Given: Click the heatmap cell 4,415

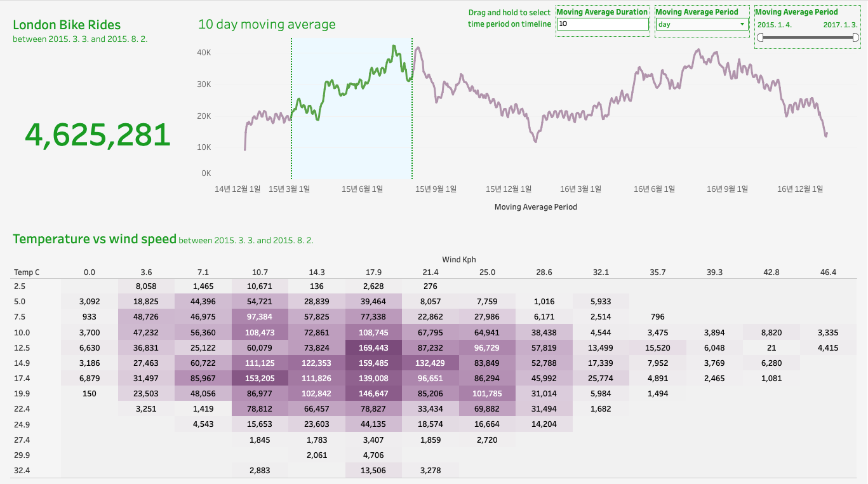Looking at the screenshot, I should [x=828, y=347].
